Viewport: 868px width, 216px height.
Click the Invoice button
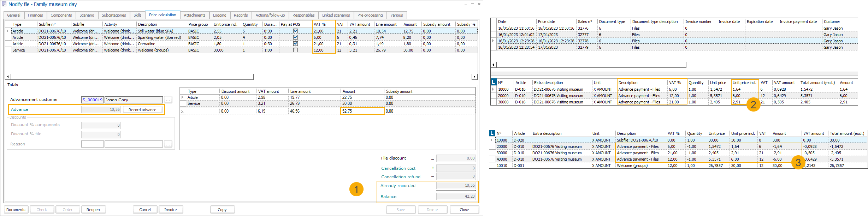(x=170, y=210)
